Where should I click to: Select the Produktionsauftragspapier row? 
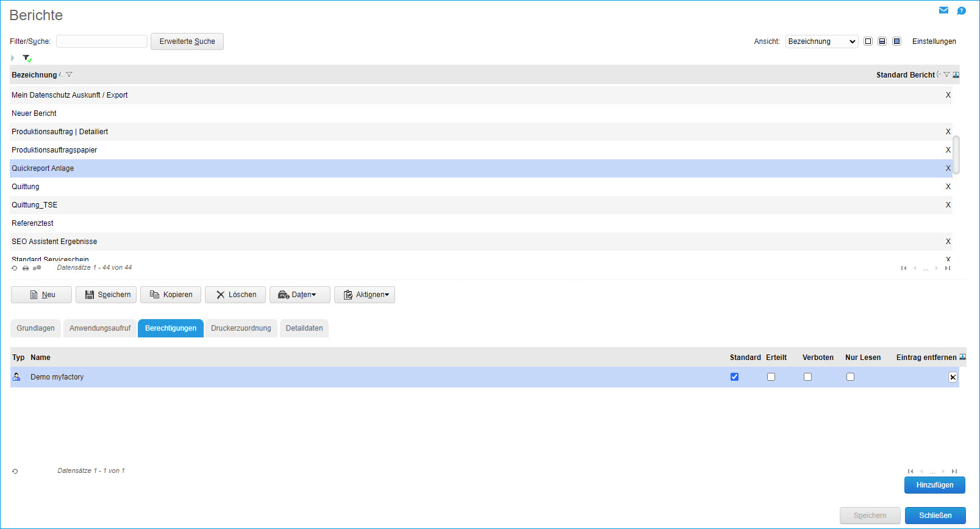coord(481,150)
